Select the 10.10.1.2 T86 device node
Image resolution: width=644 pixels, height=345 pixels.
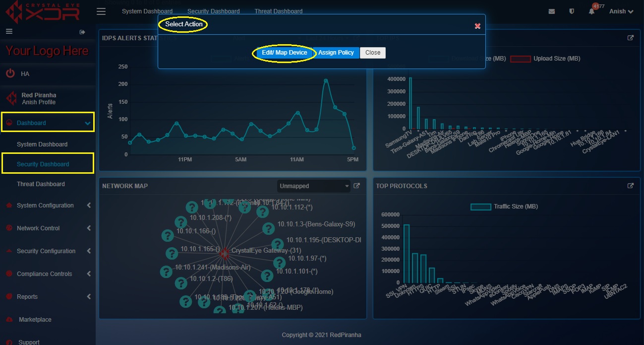[x=180, y=283]
